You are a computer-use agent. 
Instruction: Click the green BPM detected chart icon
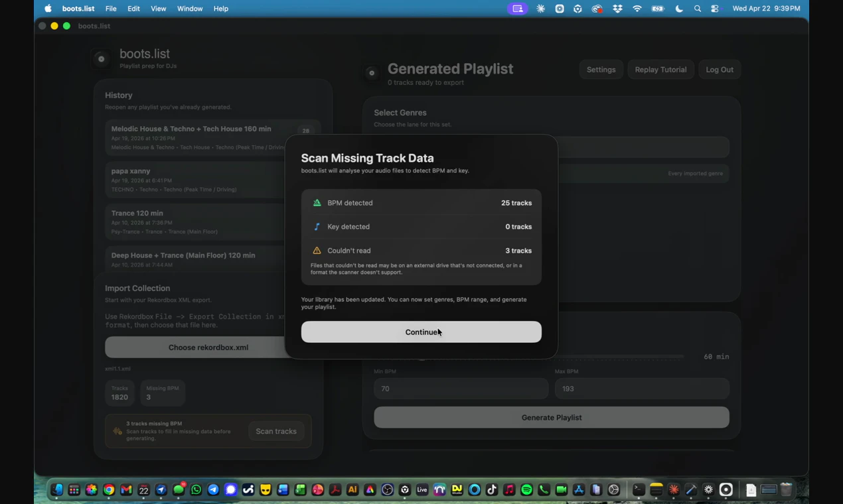pyautogui.click(x=317, y=203)
